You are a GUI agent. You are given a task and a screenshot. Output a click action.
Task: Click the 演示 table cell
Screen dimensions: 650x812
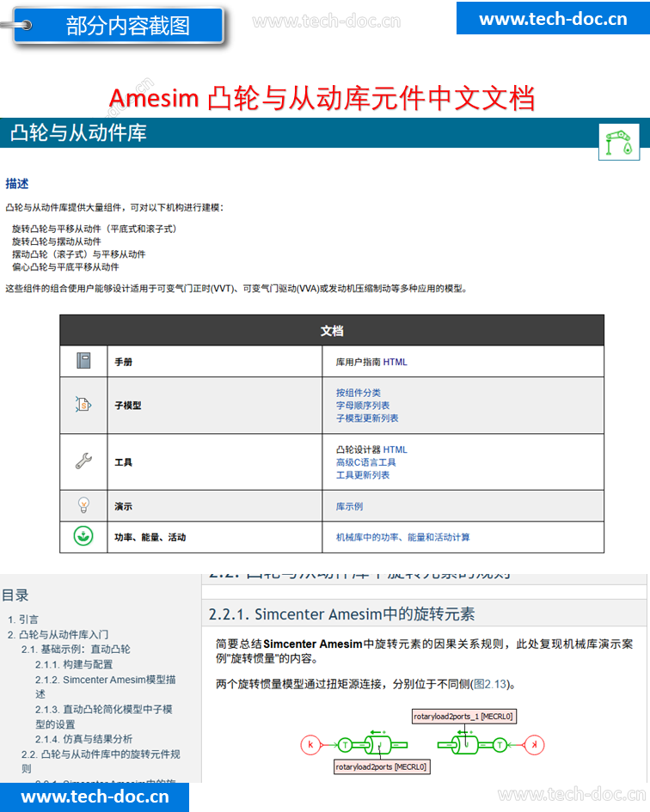tap(215, 506)
